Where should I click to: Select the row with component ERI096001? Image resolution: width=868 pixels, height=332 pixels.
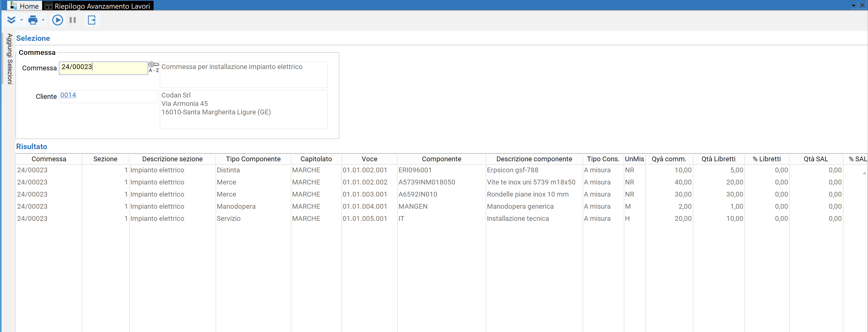coord(441,170)
